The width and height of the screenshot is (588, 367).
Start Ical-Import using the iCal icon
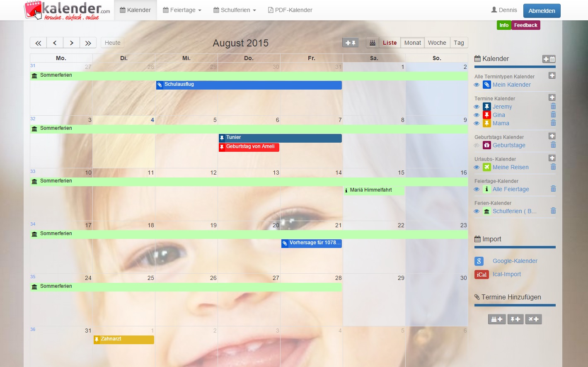pos(481,274)
